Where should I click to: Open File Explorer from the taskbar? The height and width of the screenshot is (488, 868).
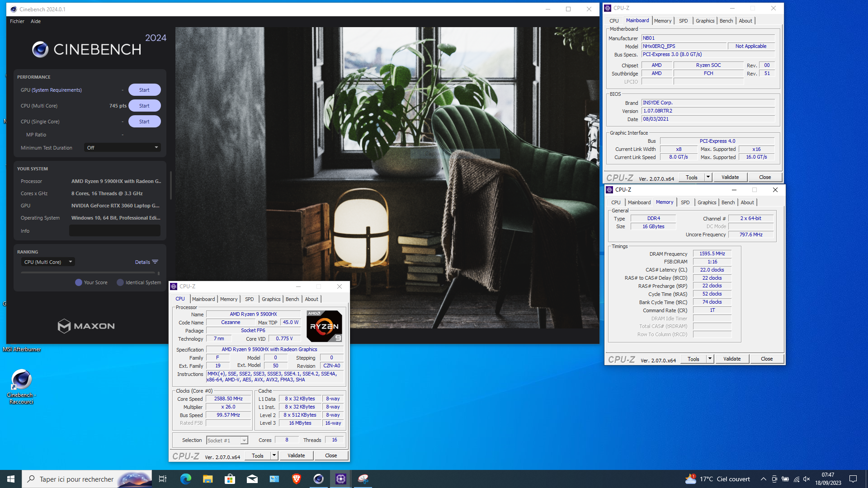point(208,479)
